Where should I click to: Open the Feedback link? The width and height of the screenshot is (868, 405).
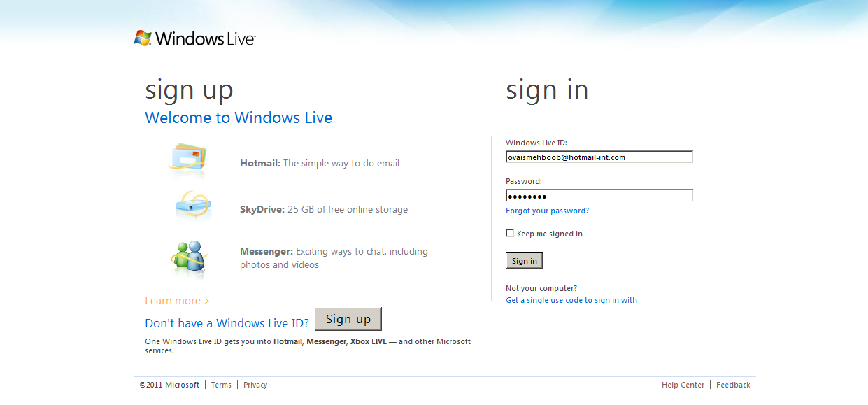733,385
